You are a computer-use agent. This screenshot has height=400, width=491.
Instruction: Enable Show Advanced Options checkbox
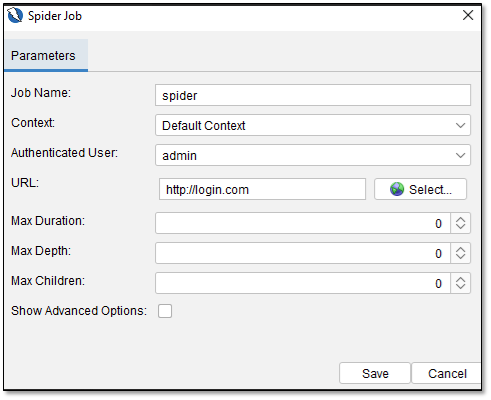165,311
